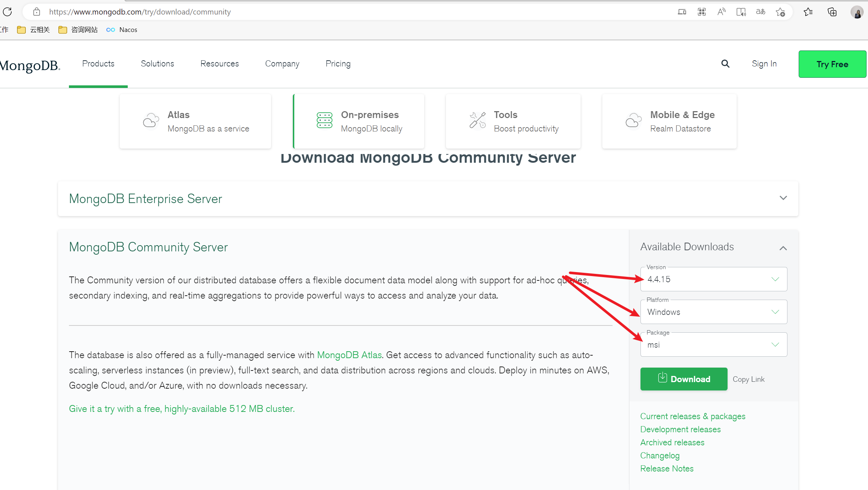The image size is (868, 490).
Task: Select the On-premises MongoDB locally tab
Action: pos(359,121)
